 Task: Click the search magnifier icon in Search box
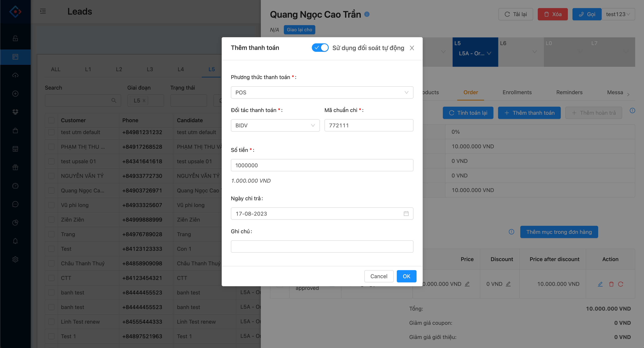114,101
